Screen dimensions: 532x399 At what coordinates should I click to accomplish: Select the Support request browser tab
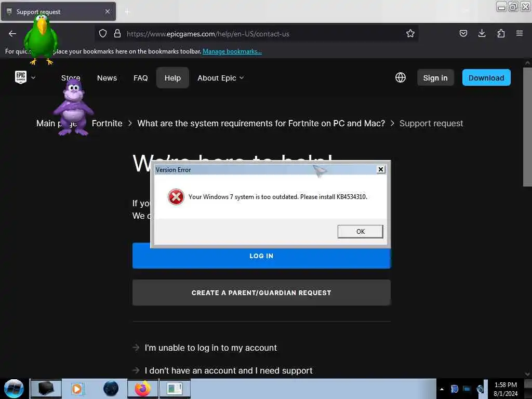(58, 11)
